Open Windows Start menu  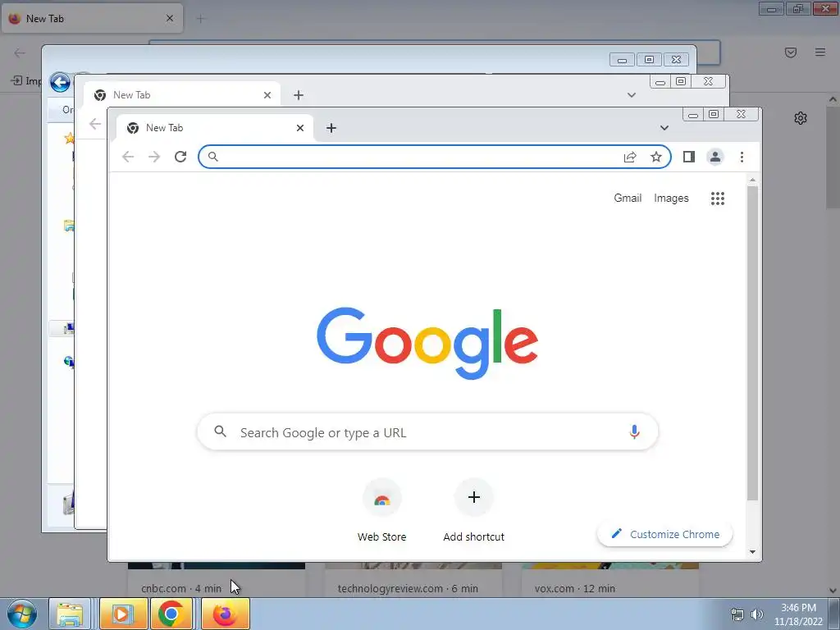click(22, 614)
